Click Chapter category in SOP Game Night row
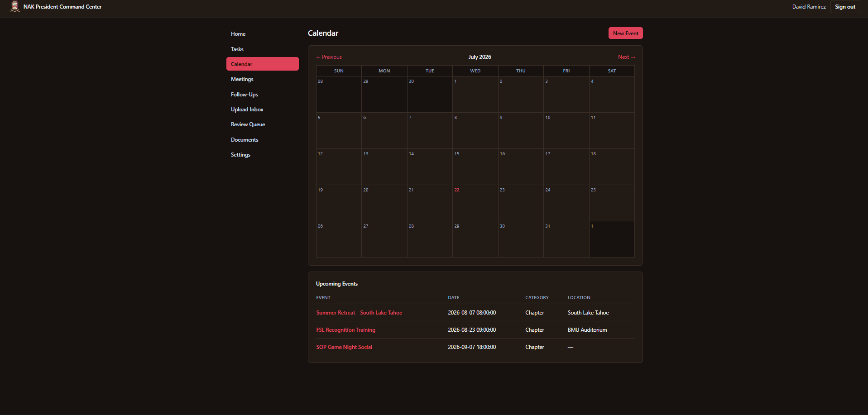868x415 pixels. pyautogui.click(x=535, y=347)
